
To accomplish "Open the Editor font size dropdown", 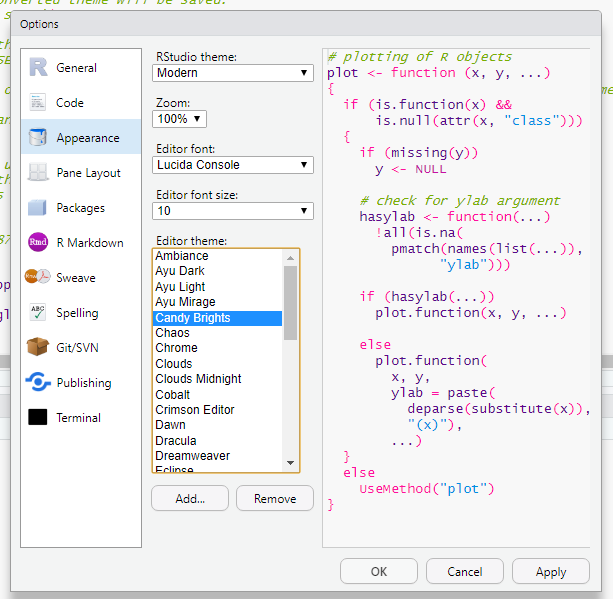I will click(x=233, y=211).
